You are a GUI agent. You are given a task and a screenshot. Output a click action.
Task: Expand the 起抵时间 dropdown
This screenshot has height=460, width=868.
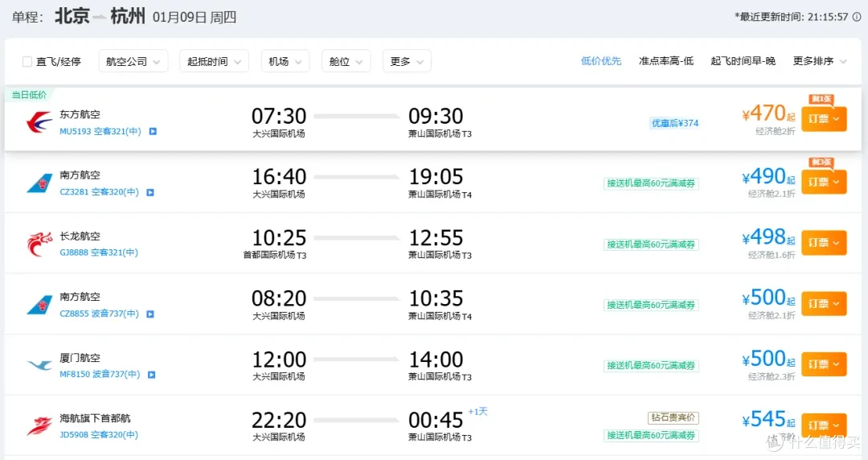[214, 61]
